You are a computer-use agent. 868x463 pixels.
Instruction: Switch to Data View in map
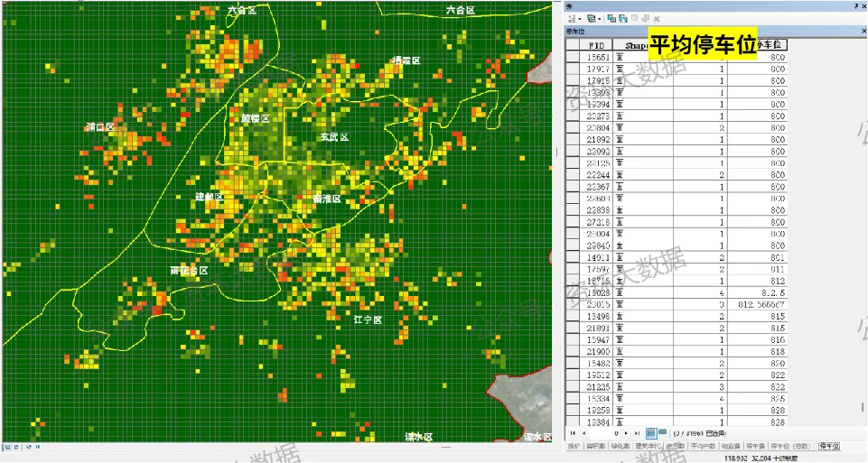coord(8,447)
